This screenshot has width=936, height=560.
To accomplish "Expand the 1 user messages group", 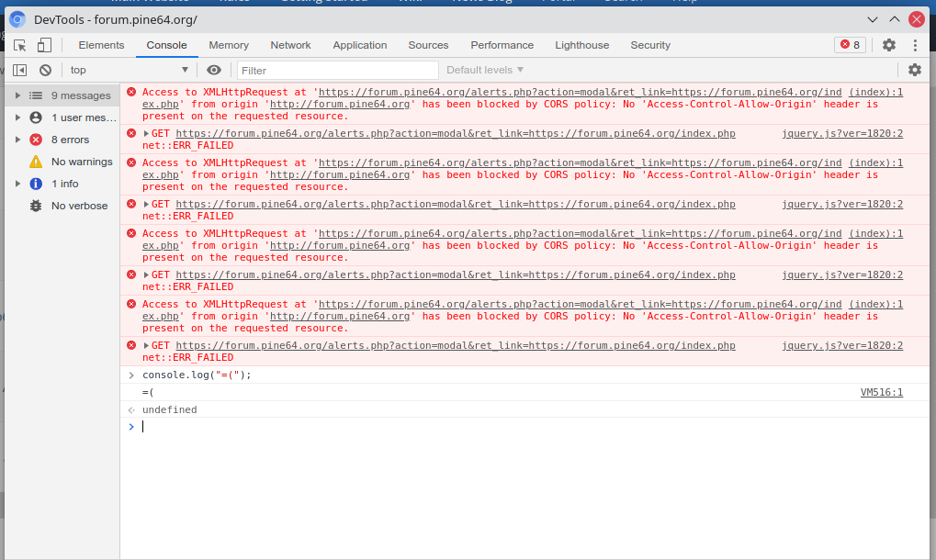I will [17, 118].
